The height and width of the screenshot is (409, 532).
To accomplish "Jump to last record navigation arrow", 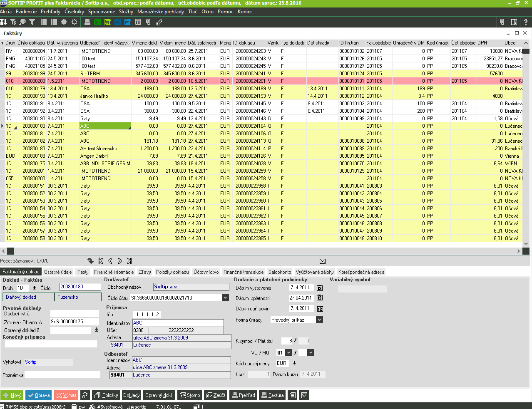I will (129, 261).
